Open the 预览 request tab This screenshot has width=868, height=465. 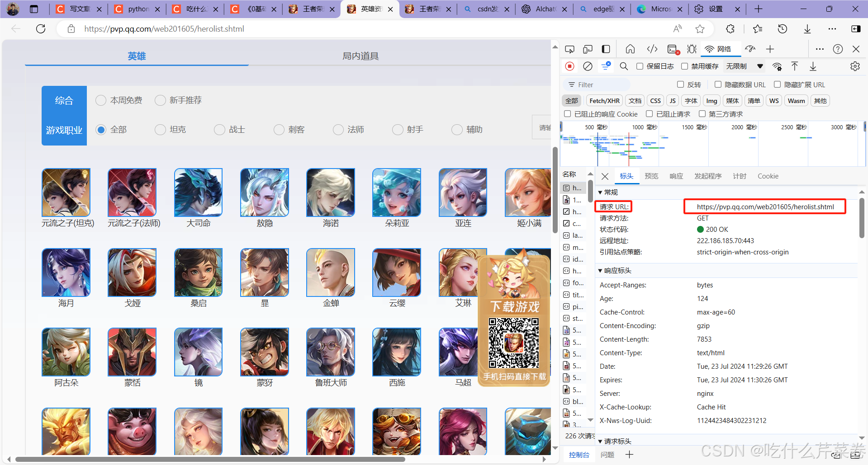click(x=651, y=176)
